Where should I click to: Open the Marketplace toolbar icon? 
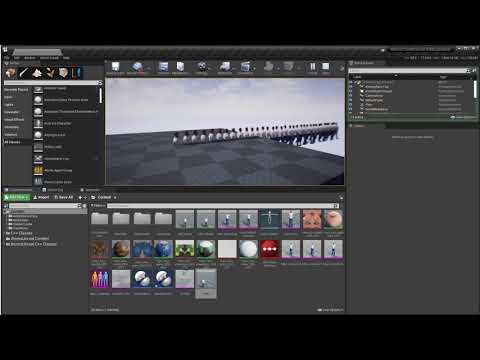click(180, 67)
